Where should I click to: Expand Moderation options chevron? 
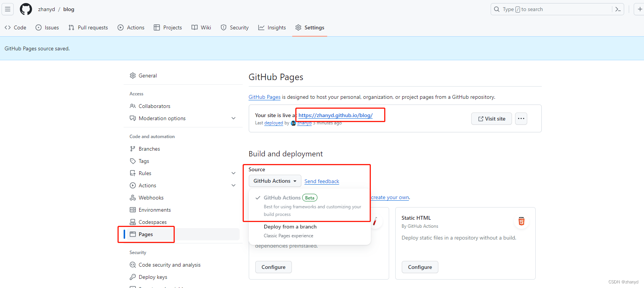click(x=233, y=118)
